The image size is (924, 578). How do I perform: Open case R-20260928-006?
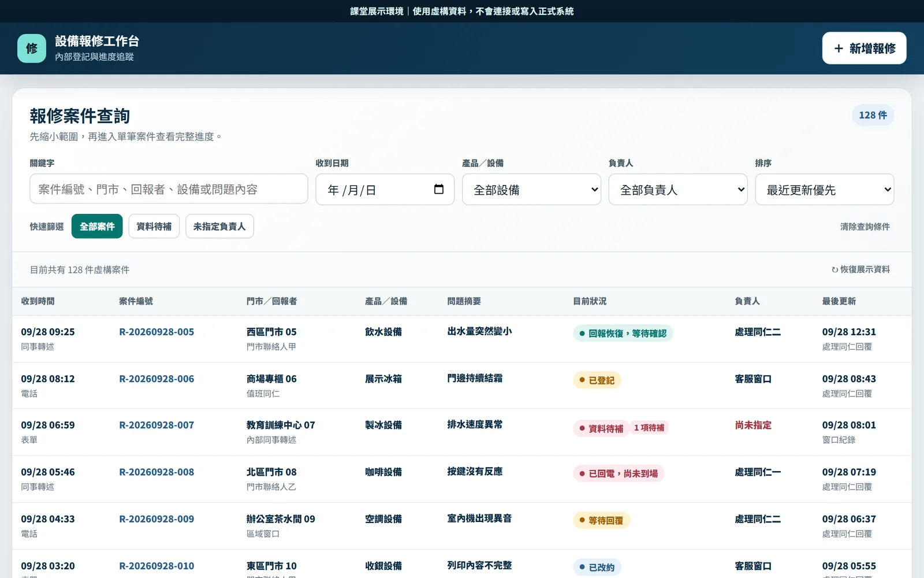coord(157,379)
